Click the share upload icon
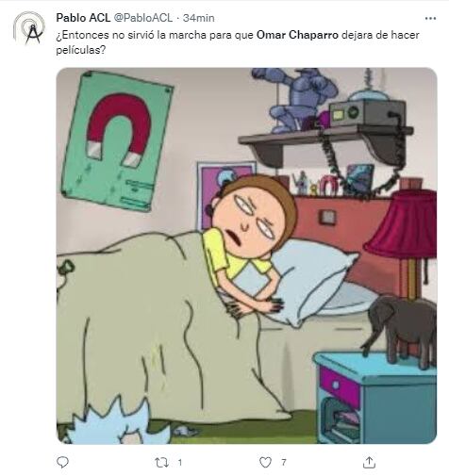The image size is (449, 476). (x=369, y=462)
